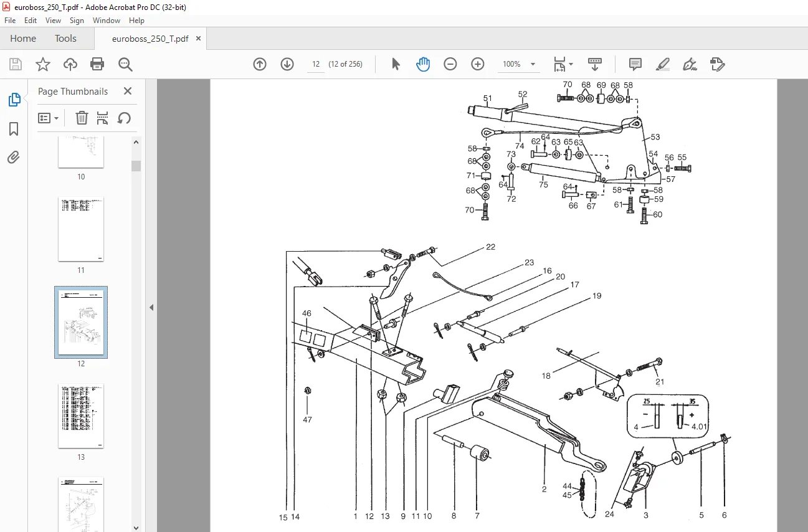Go to previous page arrow

[x=260, y=64]
